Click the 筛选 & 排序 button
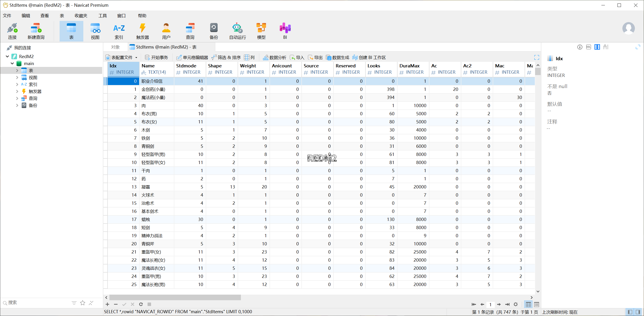The height and width of the screenshot is (316, 644). click(226, 58)
